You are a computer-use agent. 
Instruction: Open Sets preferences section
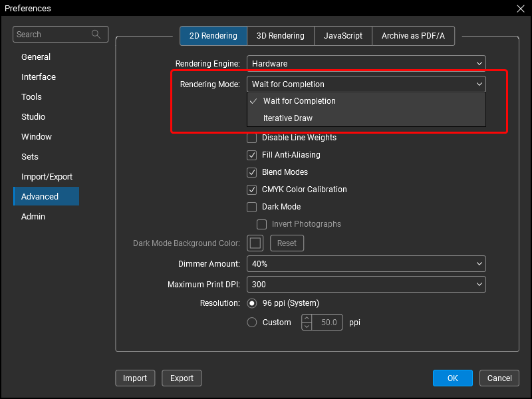[x=30, y=157]
